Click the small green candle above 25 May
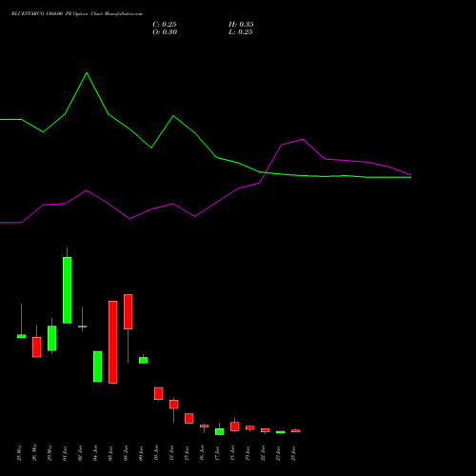The image size is (476, 476). pos(22,336)
